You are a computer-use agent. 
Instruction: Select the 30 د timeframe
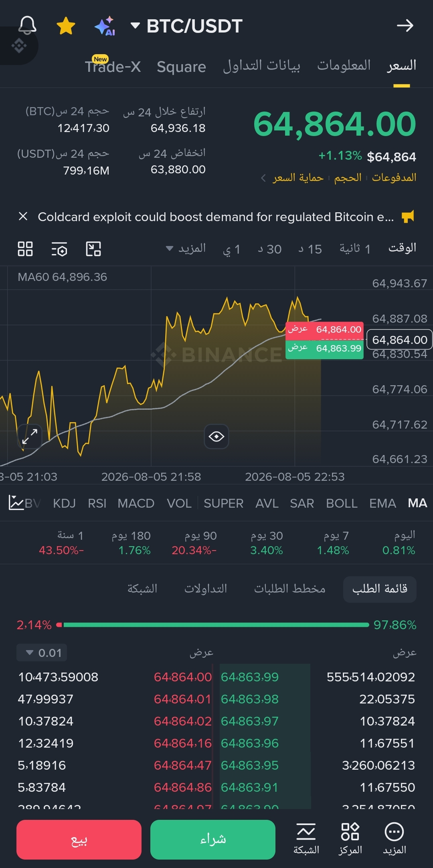[269, 249]
